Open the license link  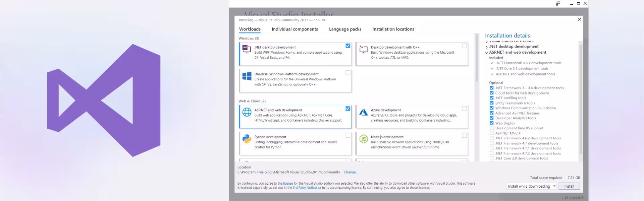(288, 184)
